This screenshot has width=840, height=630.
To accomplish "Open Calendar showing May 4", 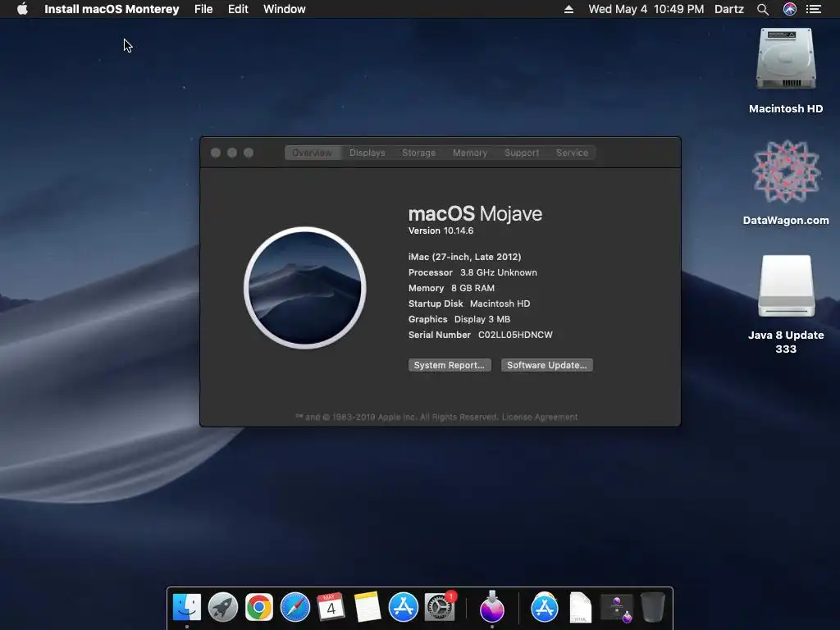I will [x=331, y=607].
